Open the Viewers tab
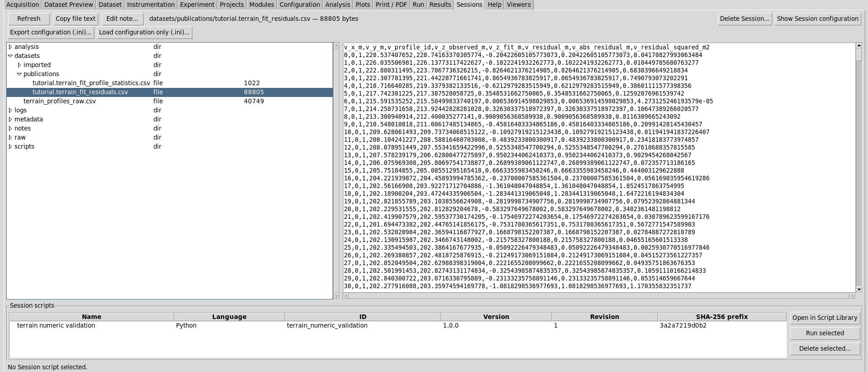 519,5
